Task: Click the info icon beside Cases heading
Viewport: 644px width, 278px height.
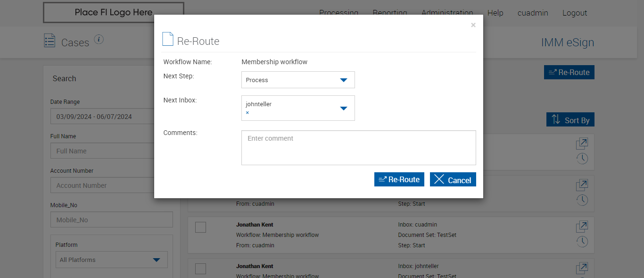Action: [x=99, y=40]
